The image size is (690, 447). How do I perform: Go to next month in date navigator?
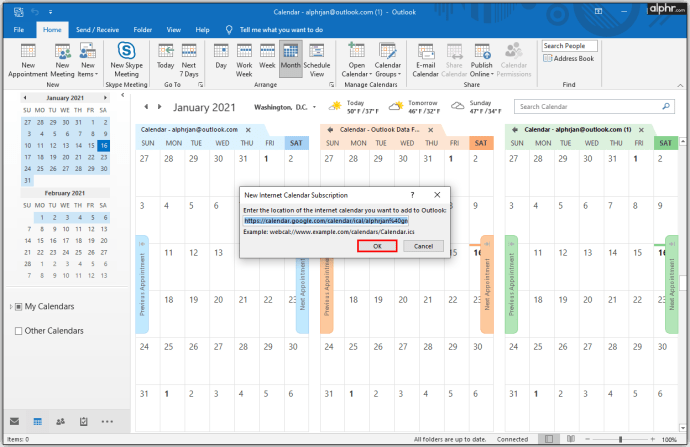(105, 98)
